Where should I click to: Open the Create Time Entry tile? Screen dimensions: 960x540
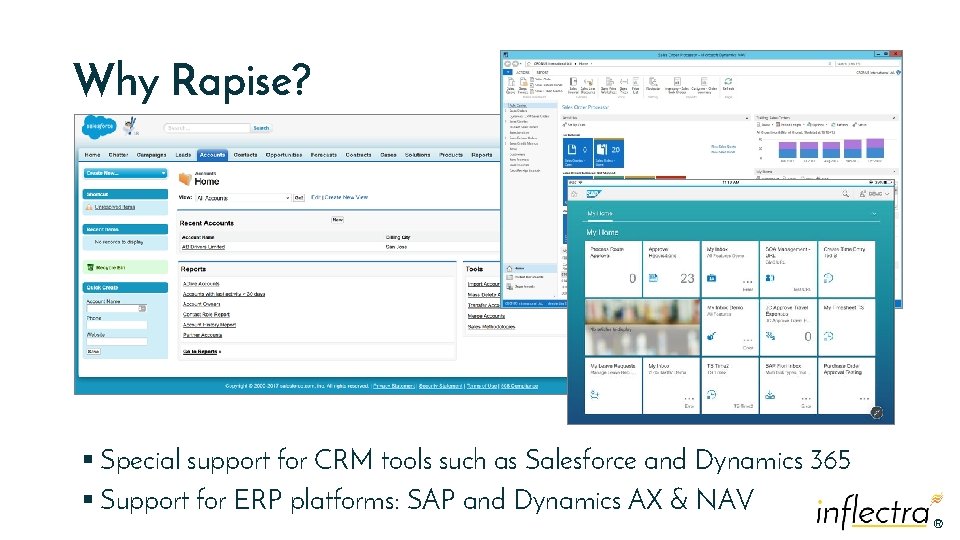(846, 268)
